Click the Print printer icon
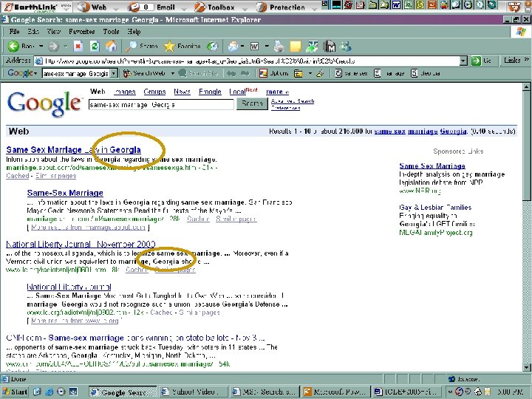Screen dimensions: 532x399 pyautogui.click(x=279, y=46)
